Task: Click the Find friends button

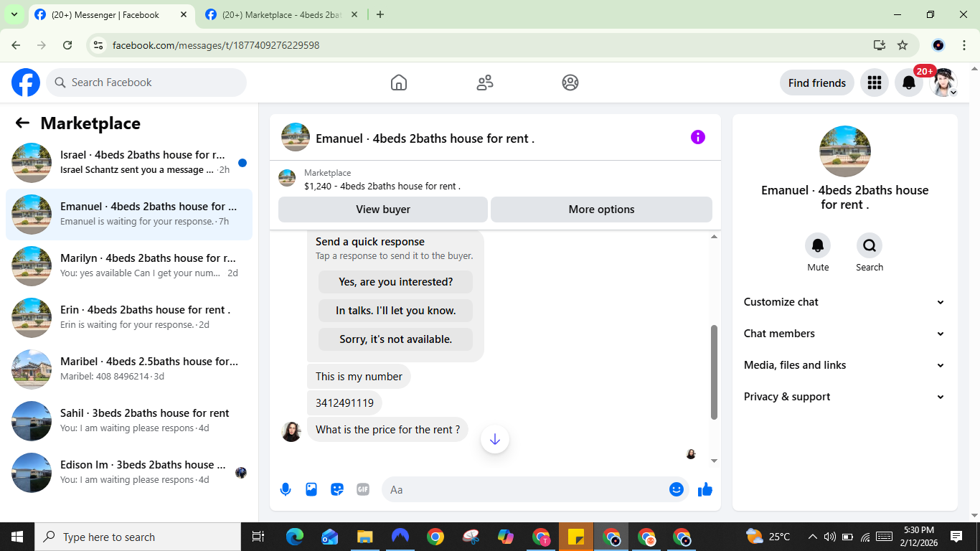Action: pos(817,83)
